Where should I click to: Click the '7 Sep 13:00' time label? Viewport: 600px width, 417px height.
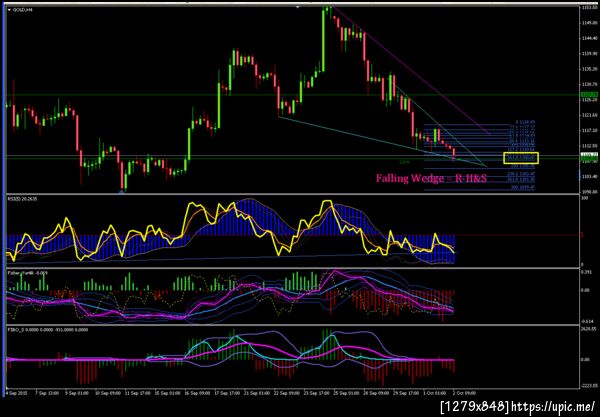pos(47,393)
